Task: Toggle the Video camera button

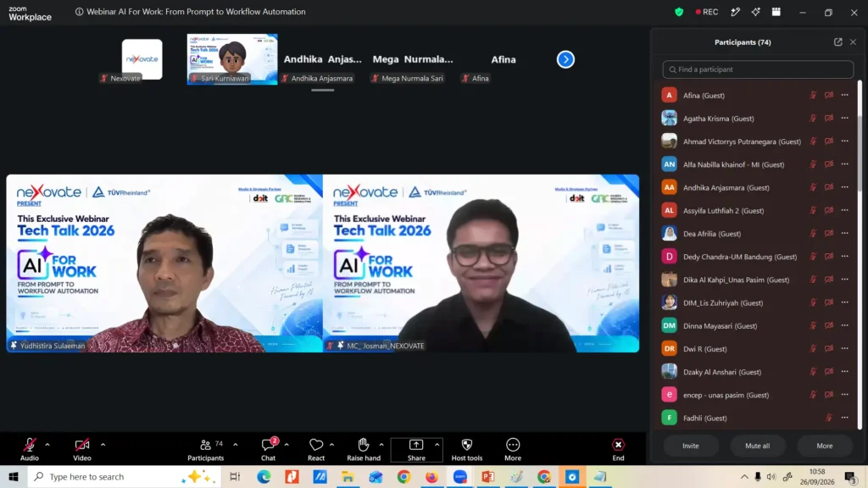Action: click(82, 449)
